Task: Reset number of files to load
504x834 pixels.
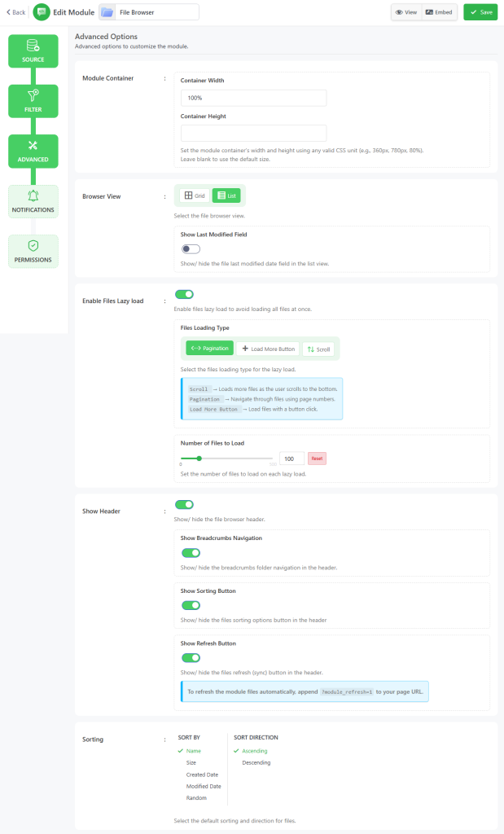Action: click(317, 459)
